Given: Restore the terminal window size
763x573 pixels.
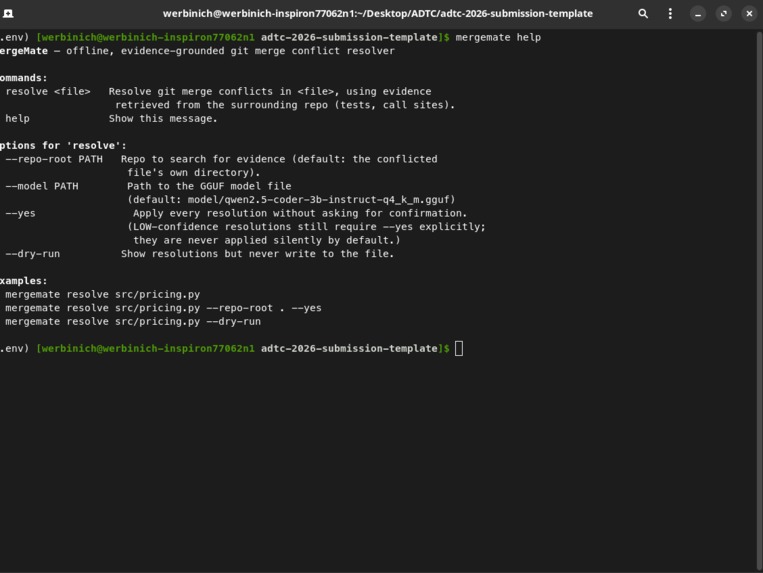Looking at the screenshot, I should pos(724,14).
